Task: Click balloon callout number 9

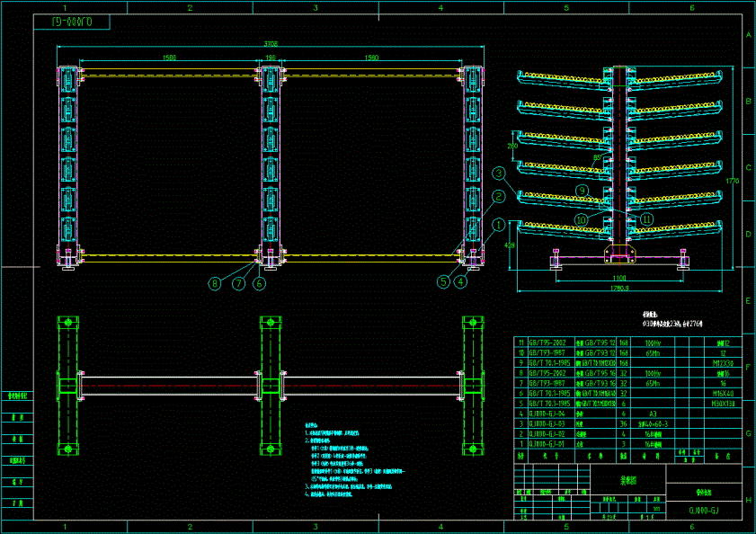Action: click(x=582, y=191)
